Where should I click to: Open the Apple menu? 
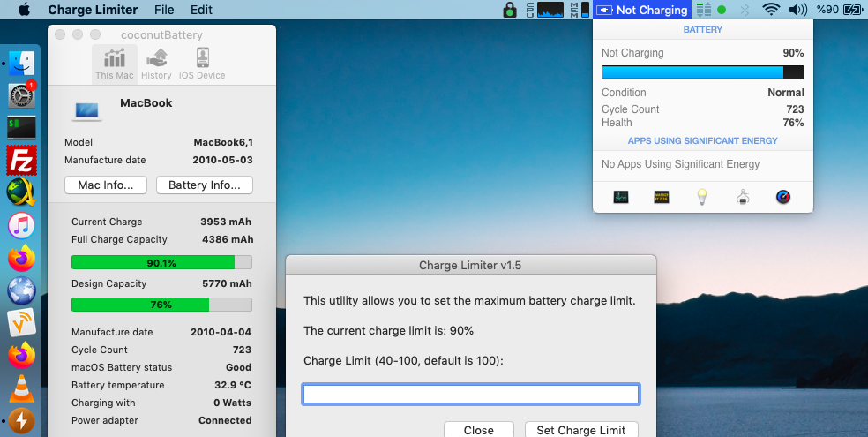[25, 10]
